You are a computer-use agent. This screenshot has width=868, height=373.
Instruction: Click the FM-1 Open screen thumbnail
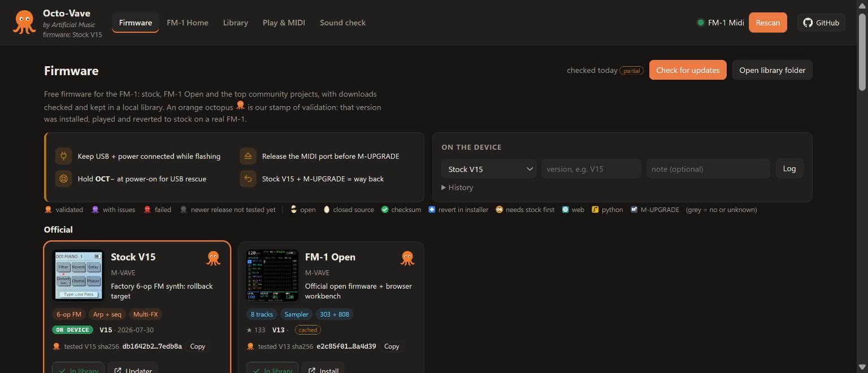click(x=272, y=275)
